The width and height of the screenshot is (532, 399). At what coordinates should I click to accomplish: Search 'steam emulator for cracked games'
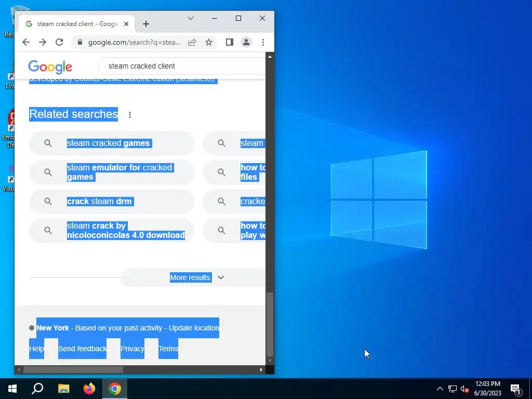[112, 172]
